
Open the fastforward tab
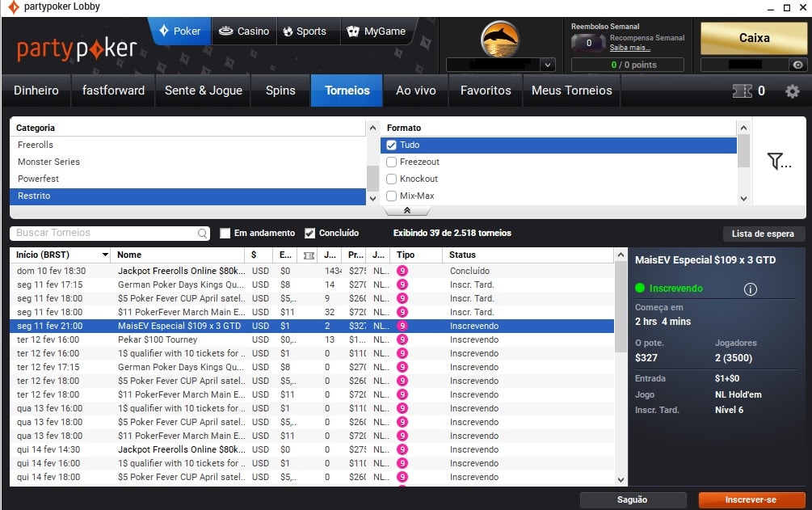(x=113, y=91)
